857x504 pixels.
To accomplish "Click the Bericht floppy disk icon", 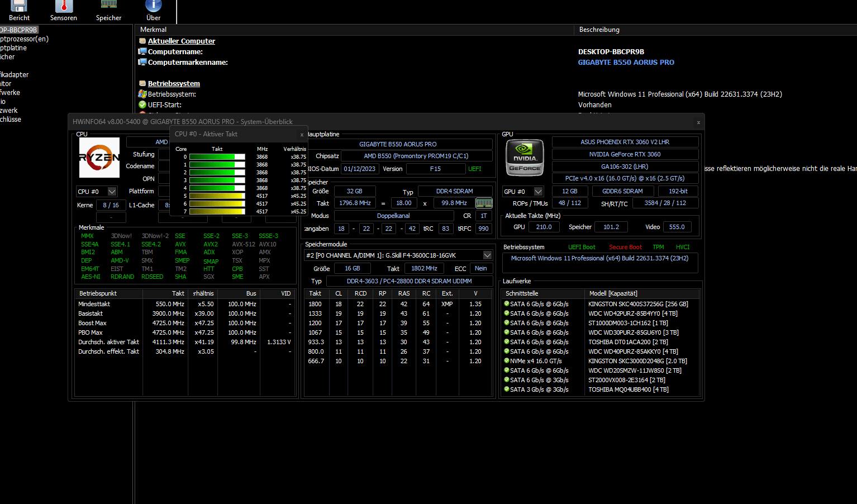I will pos(19,6).
